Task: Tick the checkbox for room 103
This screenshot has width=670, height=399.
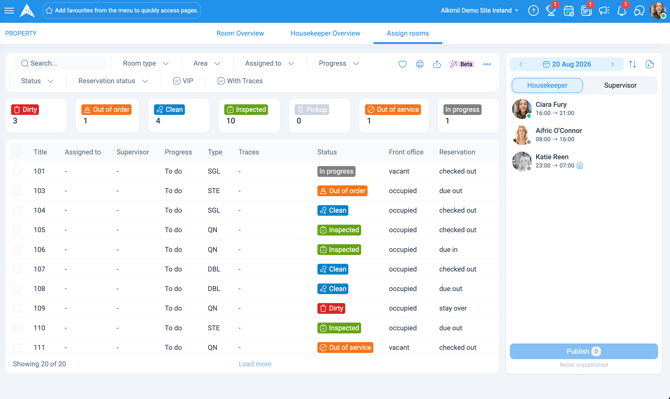Action: pyautogui.click(x=17, y=191)
